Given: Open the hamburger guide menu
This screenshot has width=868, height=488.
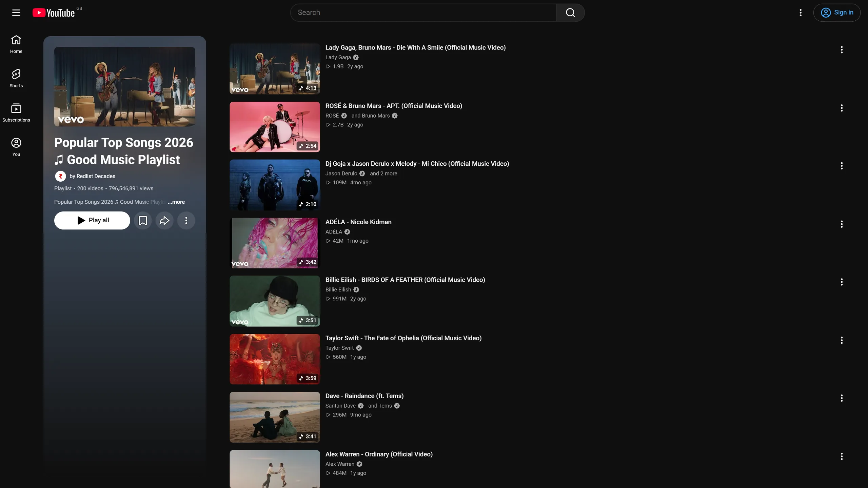Looking at the screenshot, I should 16,13.
